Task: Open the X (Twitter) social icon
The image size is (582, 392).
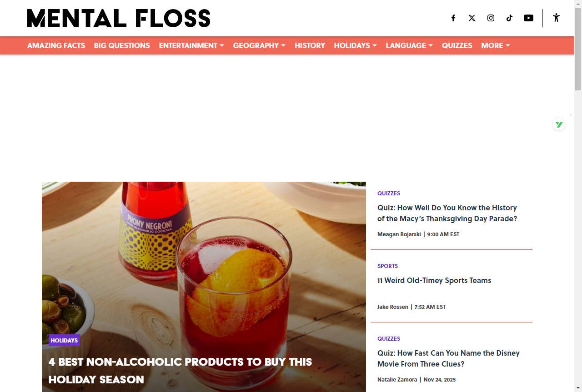Action: click(x=472, y=18)
